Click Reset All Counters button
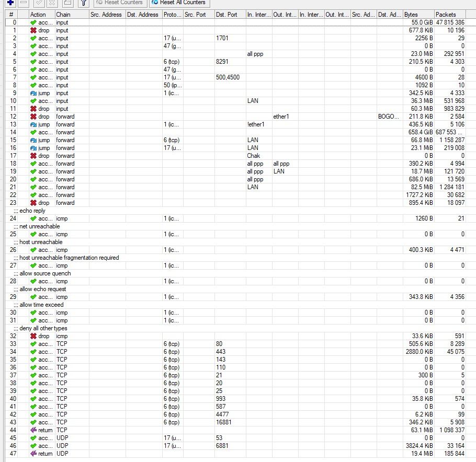476x462 pixels. click(179, 3)
